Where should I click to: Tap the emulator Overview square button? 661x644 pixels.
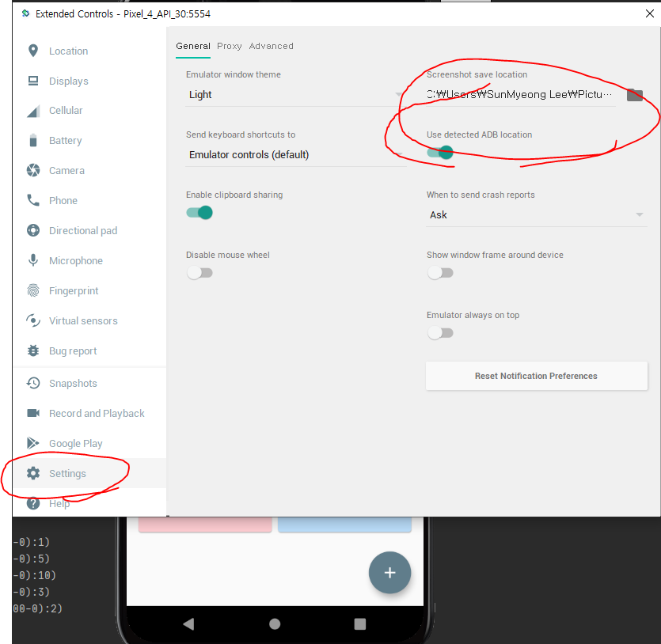click(x=360, y=623)
